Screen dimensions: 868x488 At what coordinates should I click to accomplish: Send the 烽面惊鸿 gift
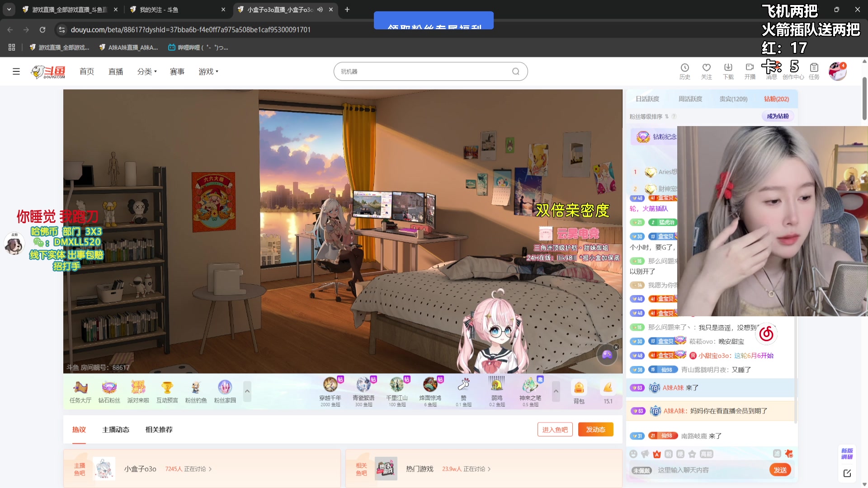pyautogui.click(x=430, y=391)
